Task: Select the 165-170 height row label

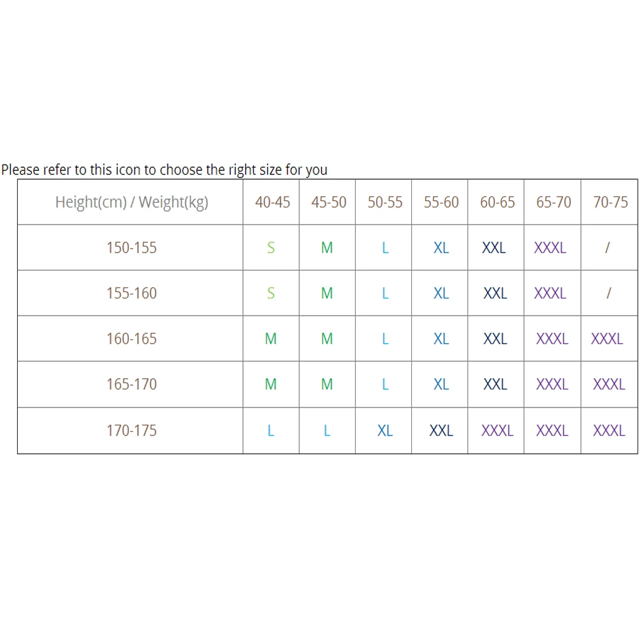Action: tap(131, 384)
